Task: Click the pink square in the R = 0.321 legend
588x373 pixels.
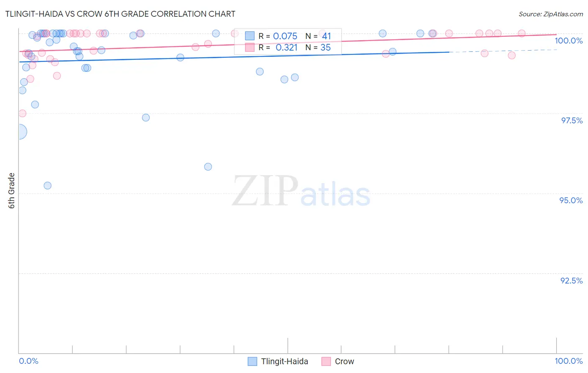Action: [250, 47]
